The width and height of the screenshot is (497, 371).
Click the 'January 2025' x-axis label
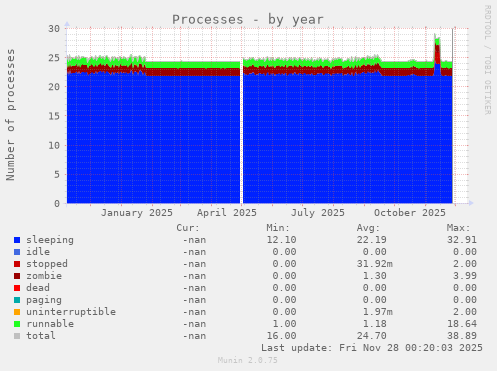[x=137, y=213]
